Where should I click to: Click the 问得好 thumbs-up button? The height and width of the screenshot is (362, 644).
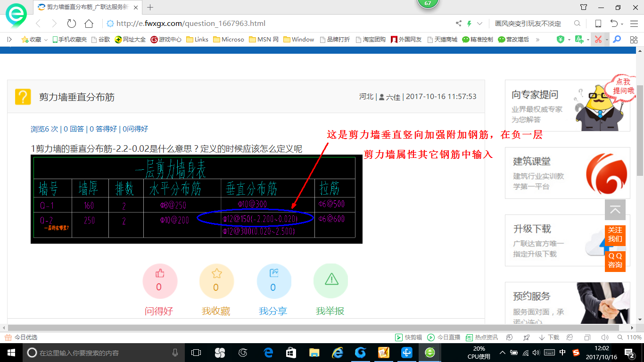pyautogui.click(x=159, y=281)
